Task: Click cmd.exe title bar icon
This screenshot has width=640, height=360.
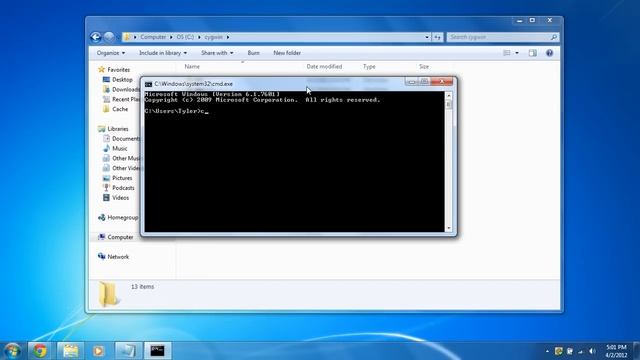Action: (x=149, y=84)
